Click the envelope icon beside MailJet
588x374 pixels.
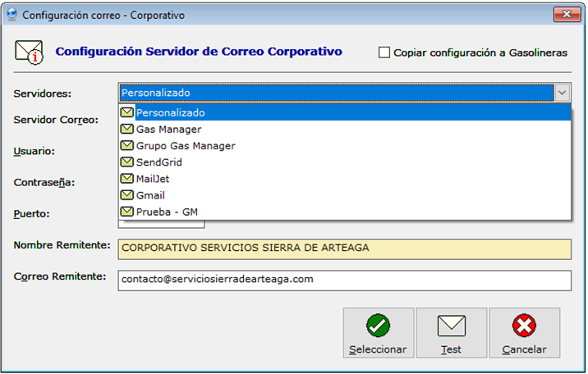[x=127, y=178]
